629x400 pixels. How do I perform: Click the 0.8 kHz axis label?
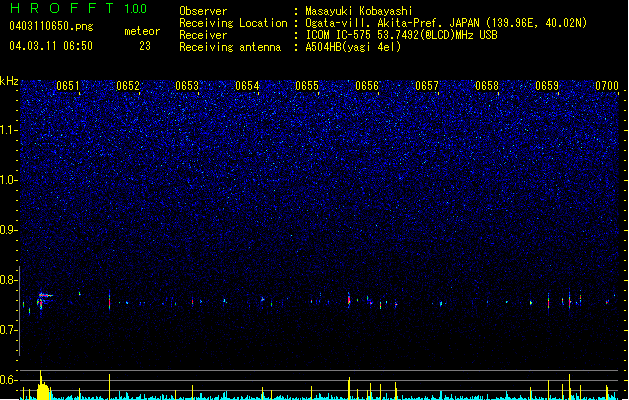coord(8,280)
